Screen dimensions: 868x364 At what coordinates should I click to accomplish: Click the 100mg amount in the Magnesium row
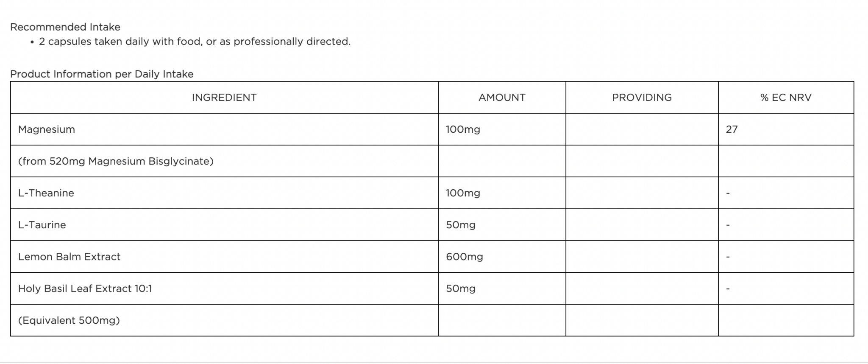[x=463, y=129]
